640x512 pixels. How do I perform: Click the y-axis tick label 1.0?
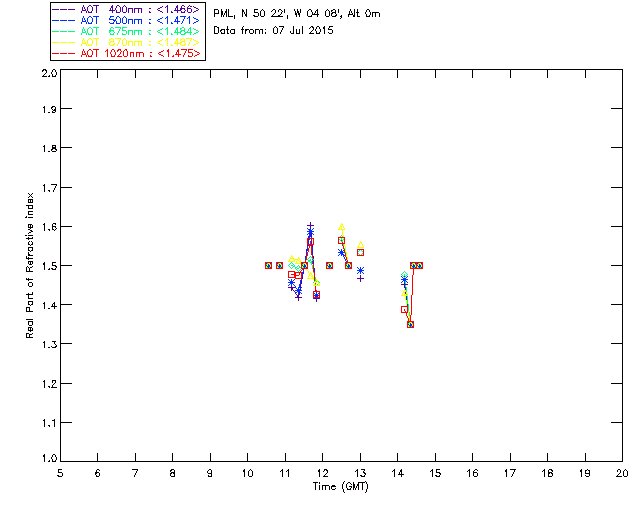pyautogui.click(x=49, y=459)
